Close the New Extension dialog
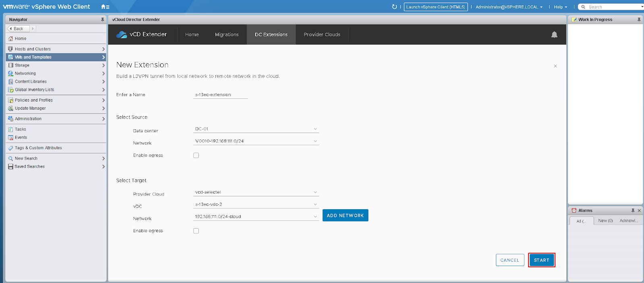644x283 pixels. (555, 66)
